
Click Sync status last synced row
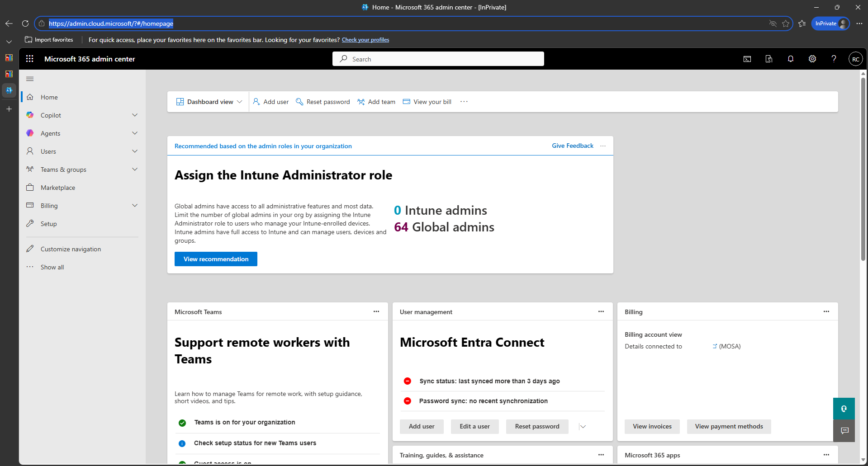pyautogui.click(x=502, y=381)
